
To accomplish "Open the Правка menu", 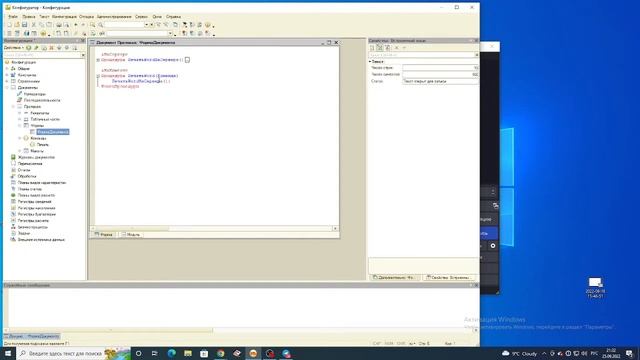I will point(29,17).
